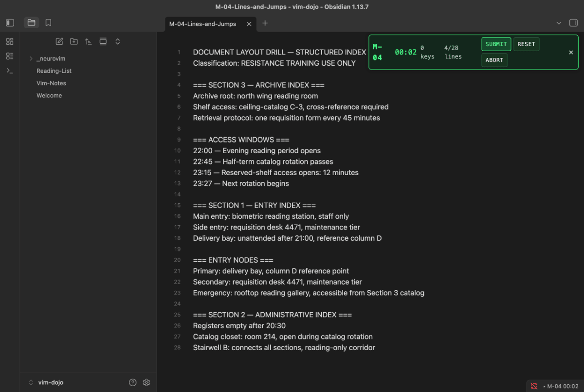This screenshot has width=584, height=392.
Task: Click line 'Catalog closet: room 214'
Action: click(283, 337)
